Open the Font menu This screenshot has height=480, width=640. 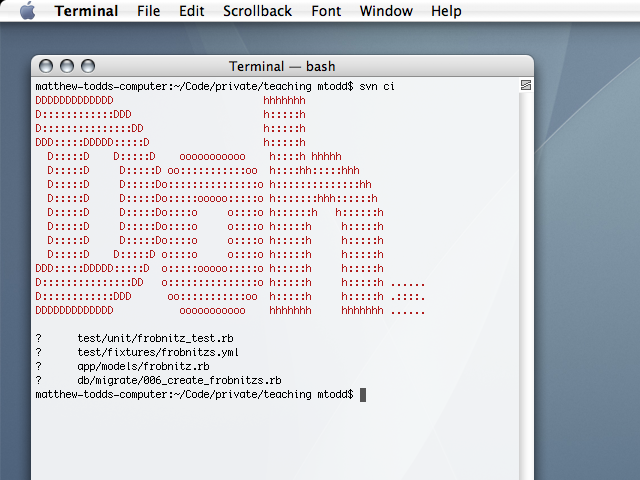(326, 11)
